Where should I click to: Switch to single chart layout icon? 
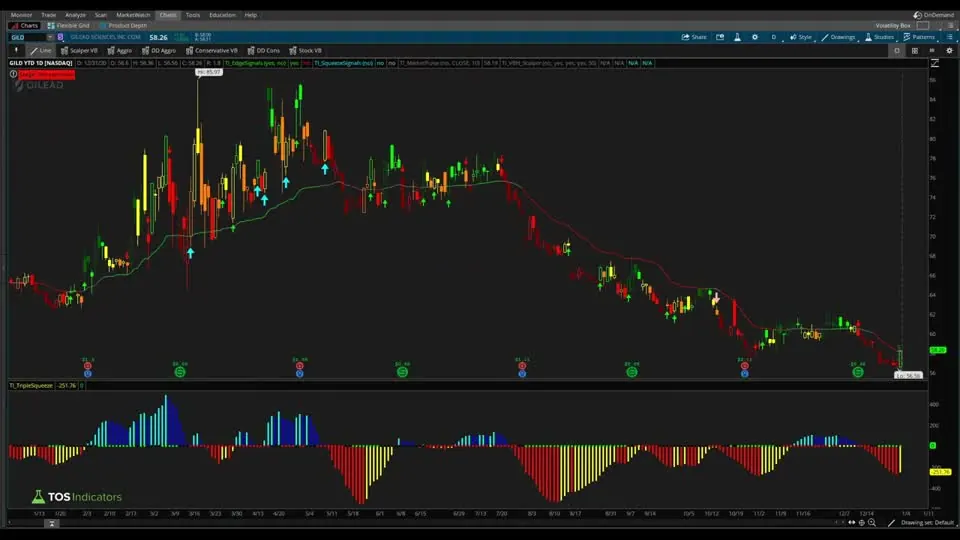(x=897, y=51)
